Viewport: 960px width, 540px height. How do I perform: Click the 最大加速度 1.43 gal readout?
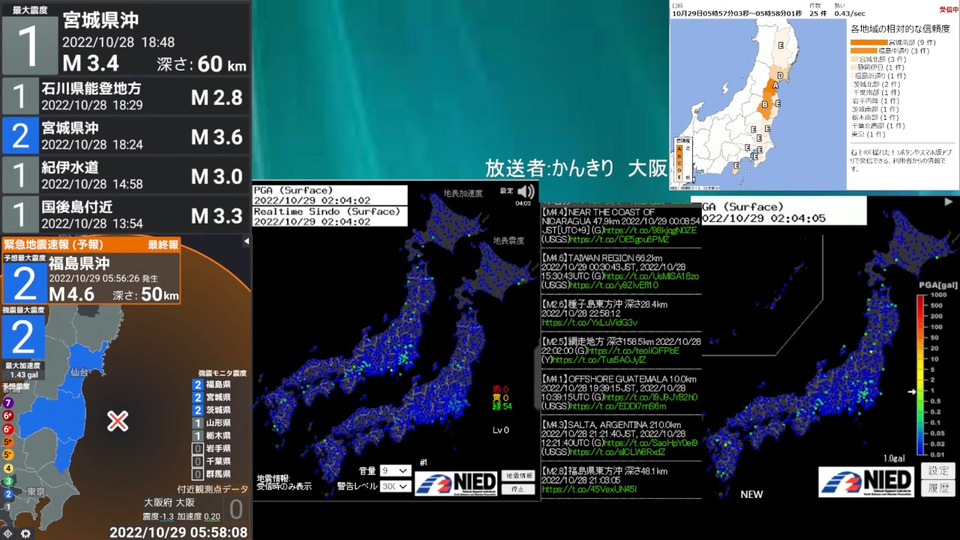click(24, 370)
